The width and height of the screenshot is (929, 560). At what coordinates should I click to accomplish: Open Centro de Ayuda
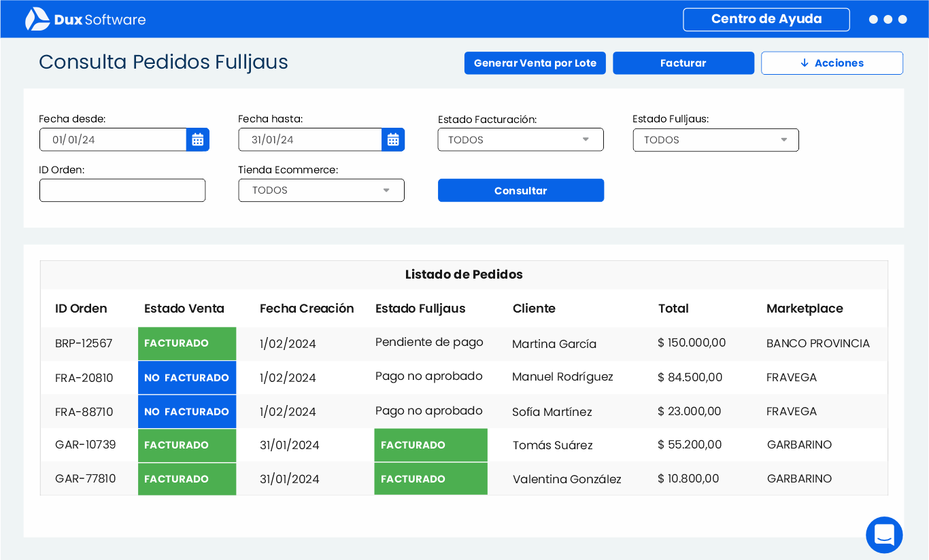(766, 20)
